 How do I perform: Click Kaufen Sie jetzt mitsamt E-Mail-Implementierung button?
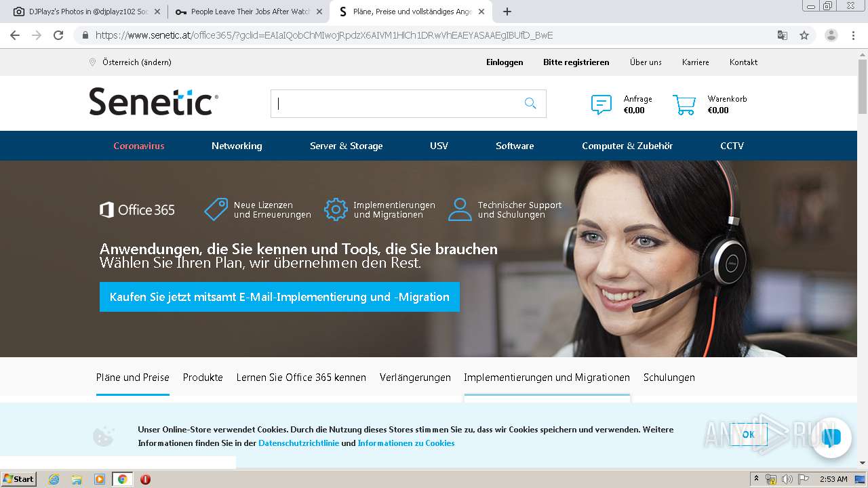coord(279,297)
